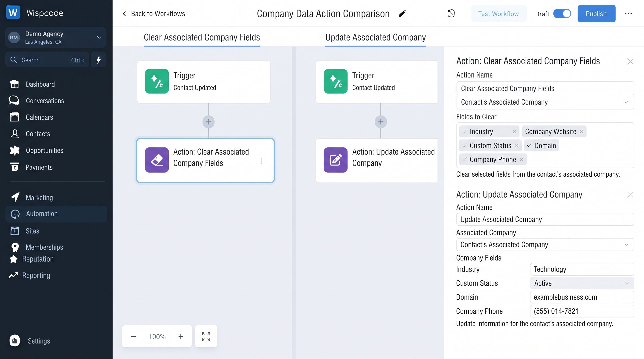Toggle the Draft switch
This screenshot has height=359, width=644.
coord(562,14)
